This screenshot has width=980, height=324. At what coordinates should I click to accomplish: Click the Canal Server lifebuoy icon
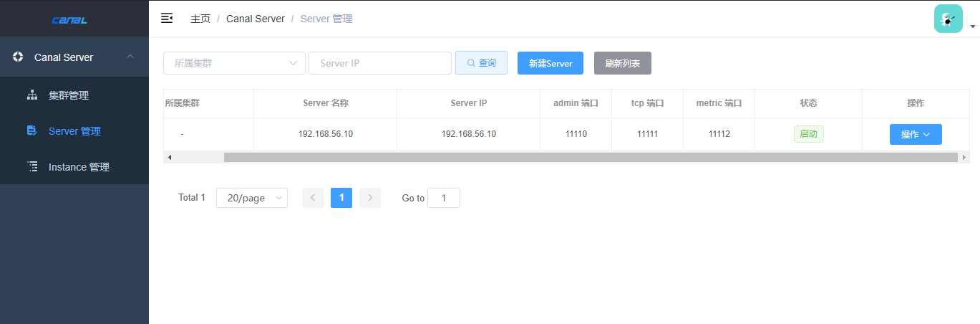click(x=19, y=57)
